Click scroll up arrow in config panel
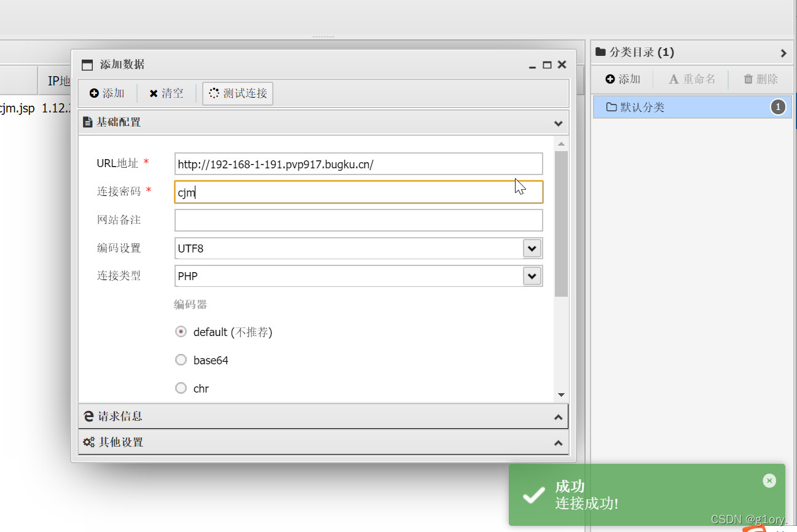 coord(561,144)
